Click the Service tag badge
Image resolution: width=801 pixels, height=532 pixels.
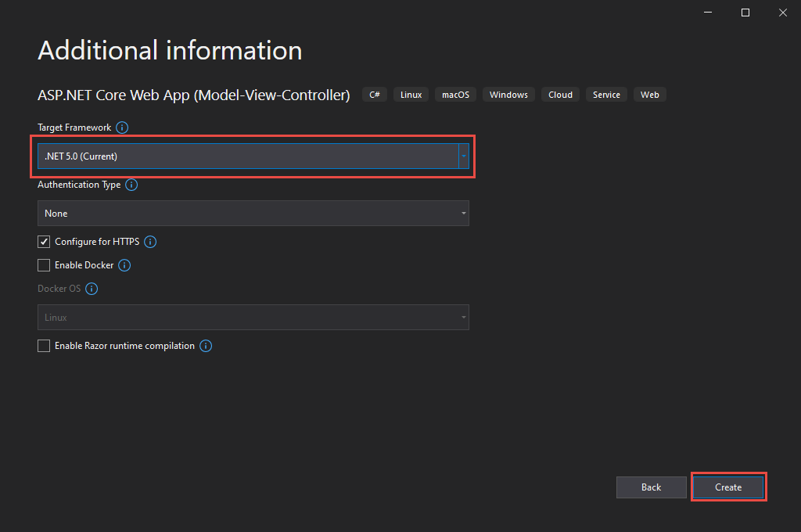pos(606,94)
